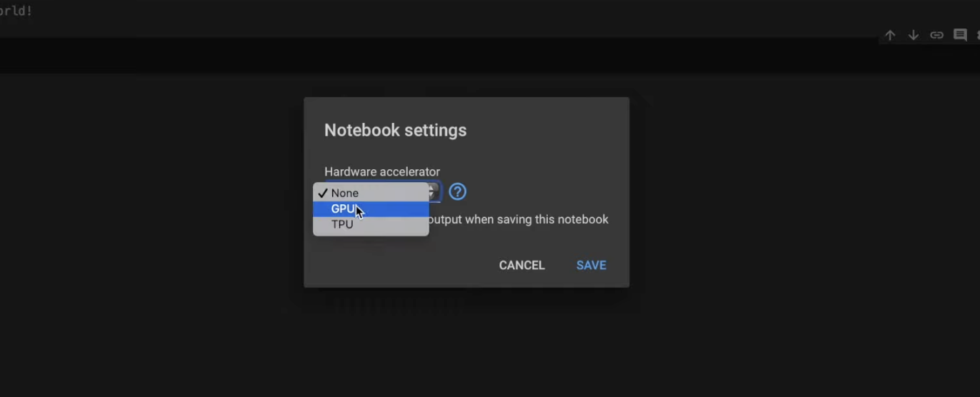Select TPU from the accelerator dropdown

(371, 224)
